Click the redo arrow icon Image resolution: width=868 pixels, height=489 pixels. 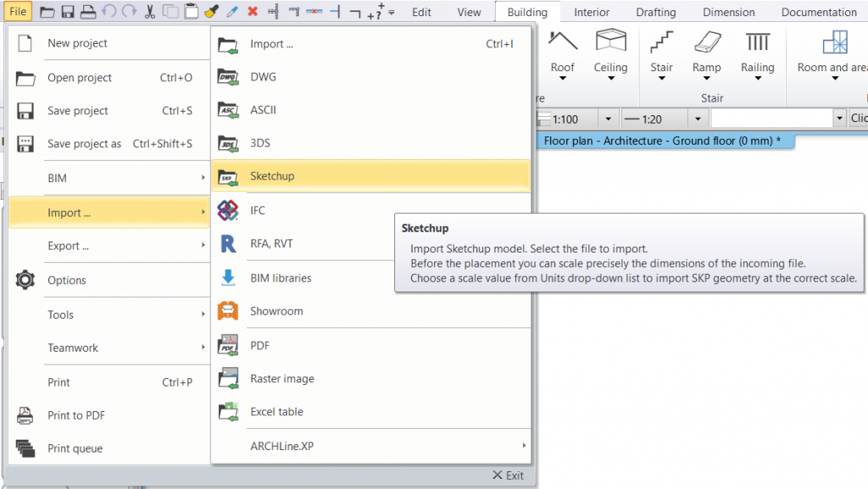coord(130,12)
